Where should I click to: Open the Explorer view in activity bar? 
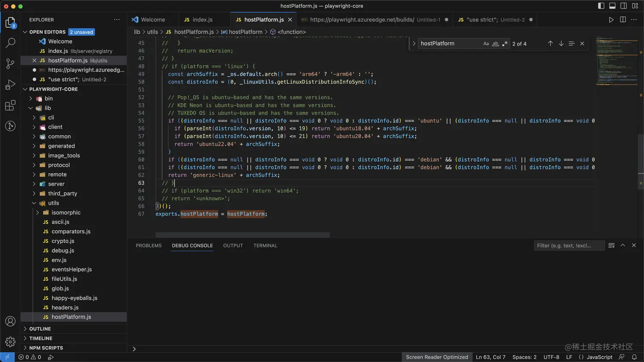coord(10,22)
